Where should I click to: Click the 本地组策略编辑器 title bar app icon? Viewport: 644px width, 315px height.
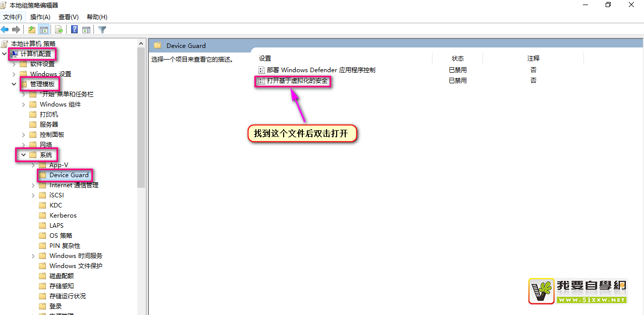point(5,5)
